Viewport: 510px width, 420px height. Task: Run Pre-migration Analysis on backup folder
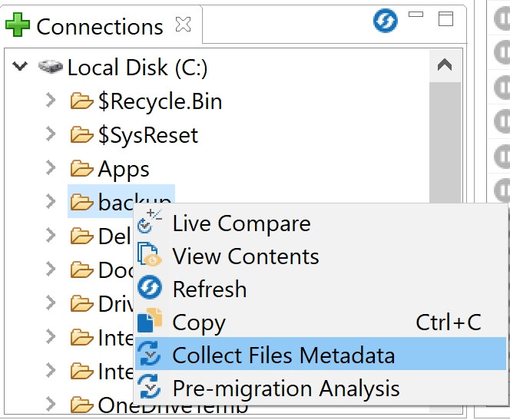pos(286,388)
